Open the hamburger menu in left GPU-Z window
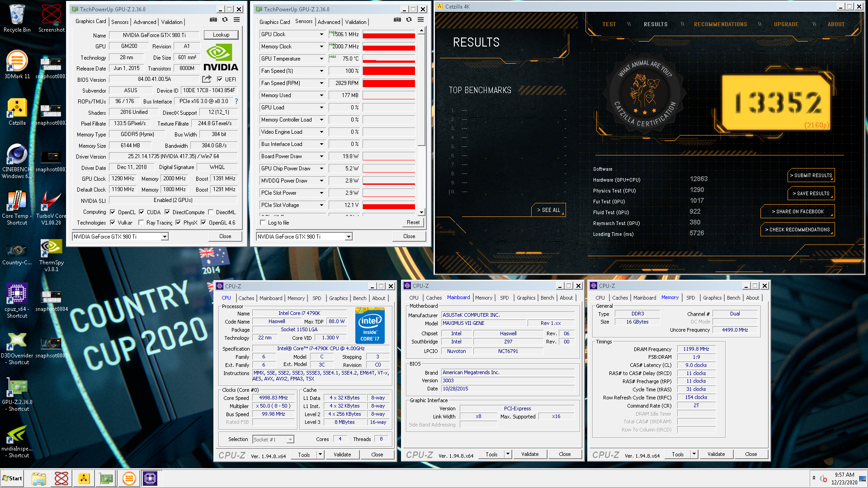 236,19
